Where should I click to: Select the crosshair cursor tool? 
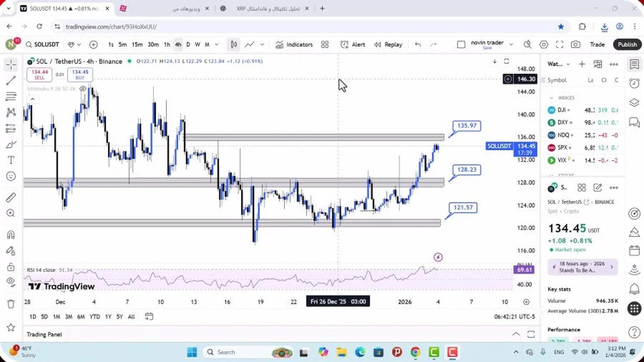[11, 65]
